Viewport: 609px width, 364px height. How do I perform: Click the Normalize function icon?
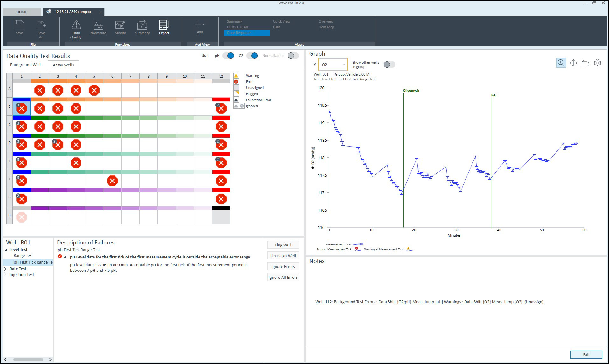point(98,25)
